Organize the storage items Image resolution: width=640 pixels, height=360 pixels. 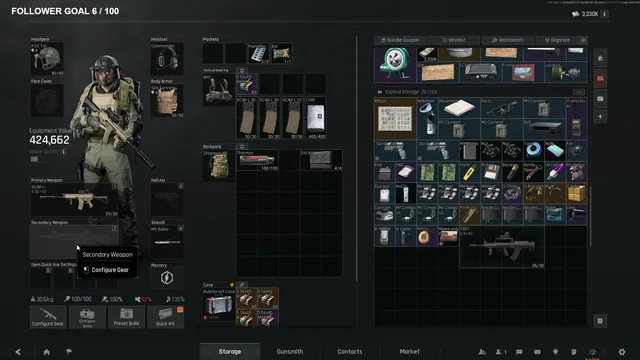click(x=557, y=40)
